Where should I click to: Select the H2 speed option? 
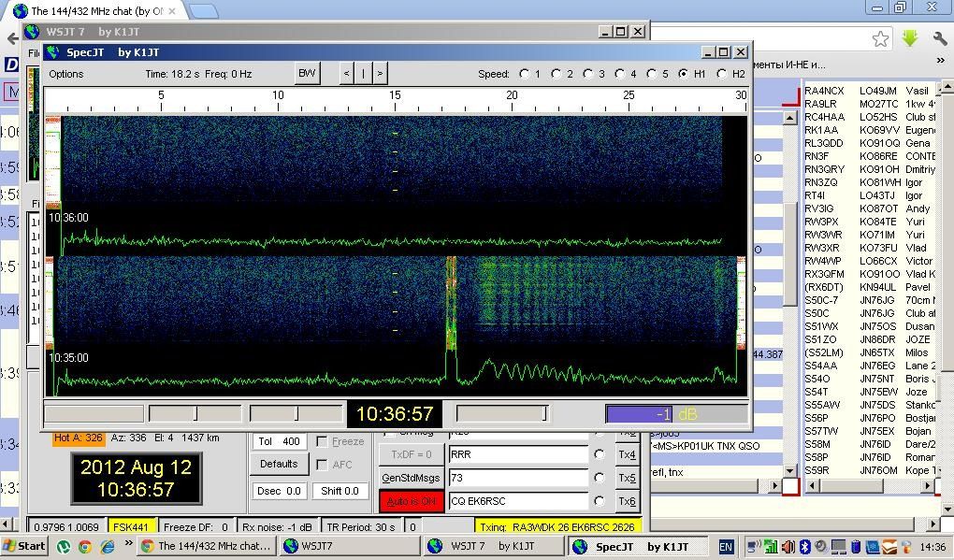coord(721,74)
